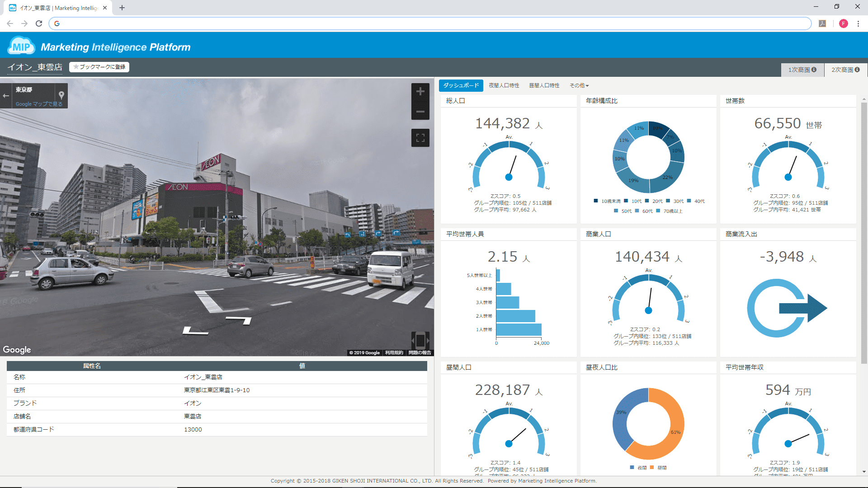Select the ダッシュボード tab
Screen dimensions: 868x488
[461, 85]
